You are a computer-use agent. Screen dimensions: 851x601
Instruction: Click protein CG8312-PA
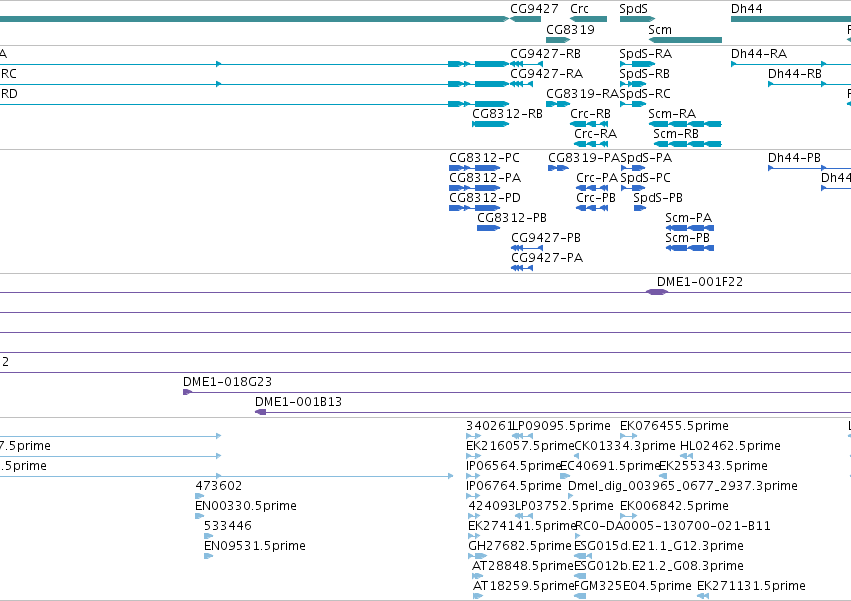pos(485,178)
